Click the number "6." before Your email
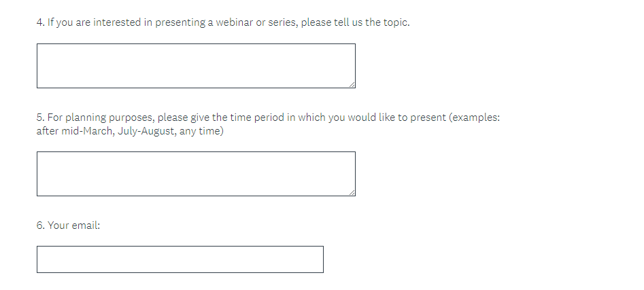 [x=40, y=225]
